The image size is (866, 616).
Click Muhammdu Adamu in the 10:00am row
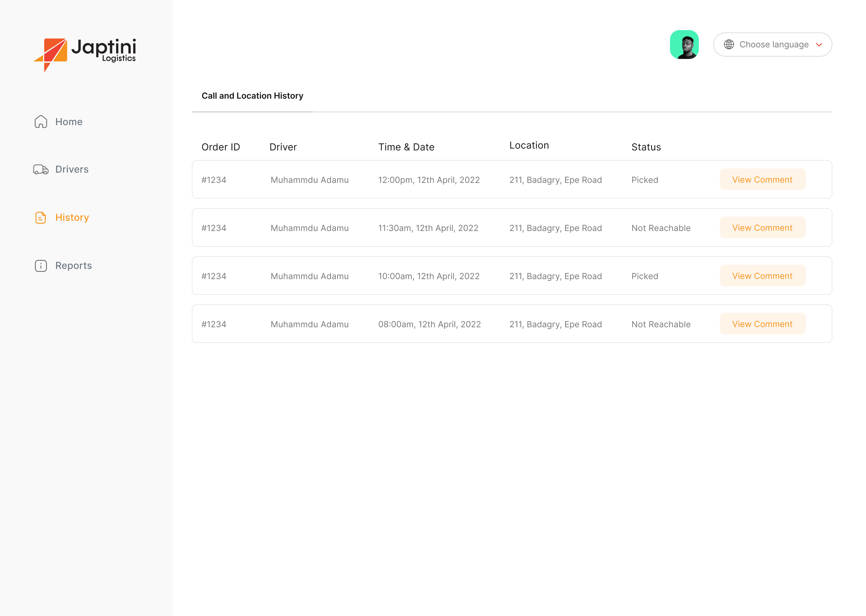click(309, 276)
